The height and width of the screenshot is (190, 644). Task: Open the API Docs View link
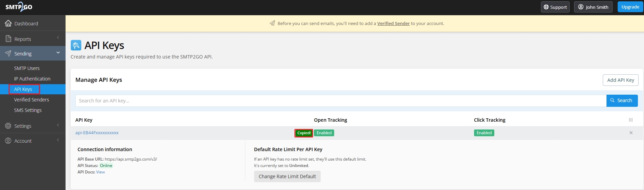[100, 172]
